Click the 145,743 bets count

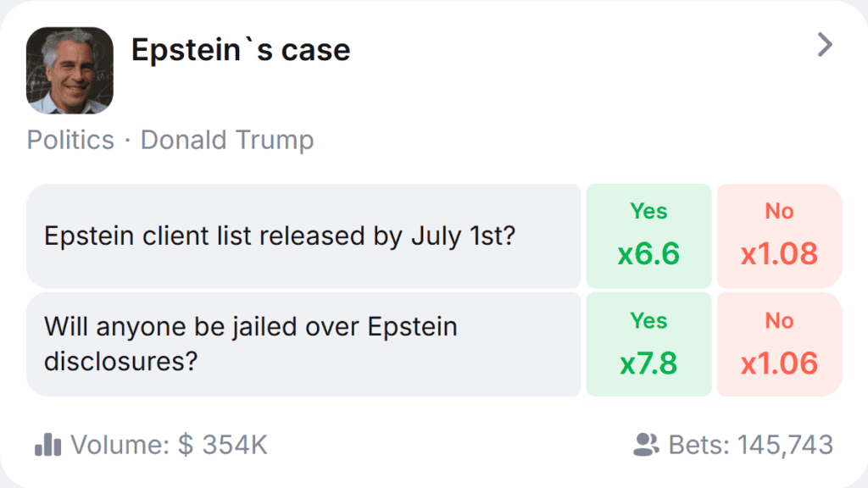coord(785,445)
